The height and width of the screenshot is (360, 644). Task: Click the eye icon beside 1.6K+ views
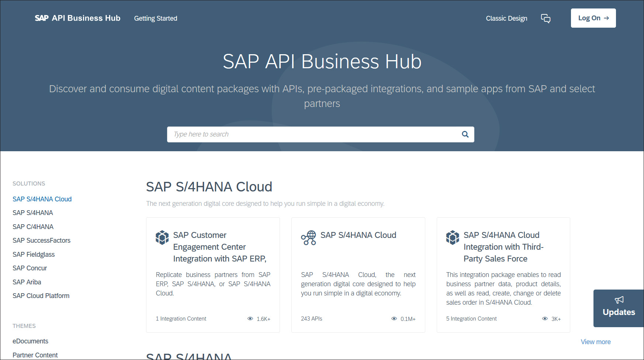click(250, 319)
